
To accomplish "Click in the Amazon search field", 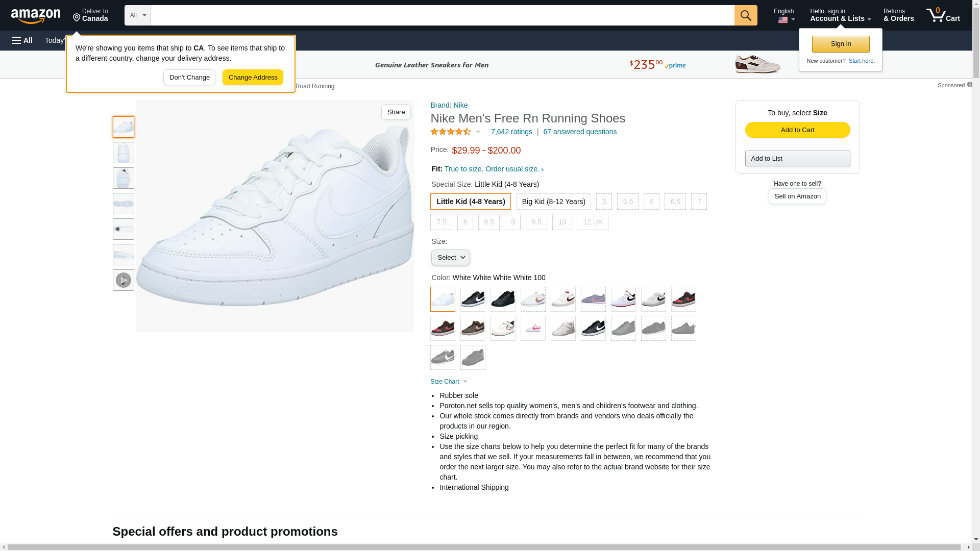I will pos(442,15).
